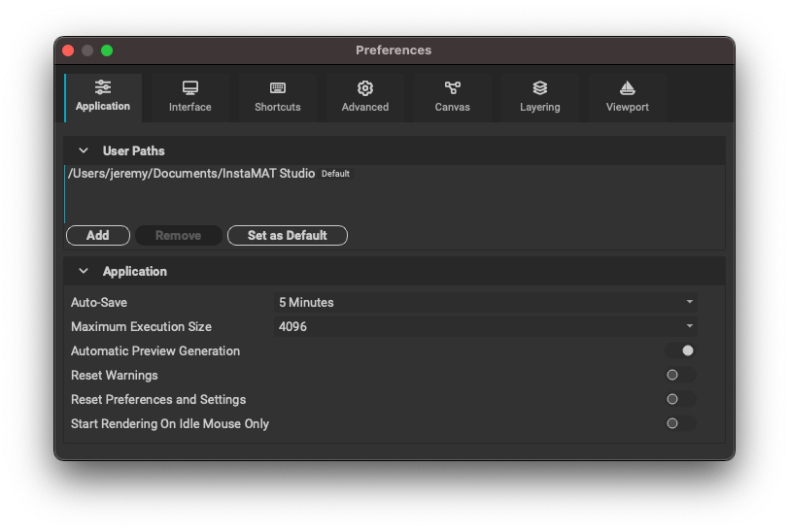Collapse the Application section chevron
The image size is (789, 532).
click(x=84, y=271)
